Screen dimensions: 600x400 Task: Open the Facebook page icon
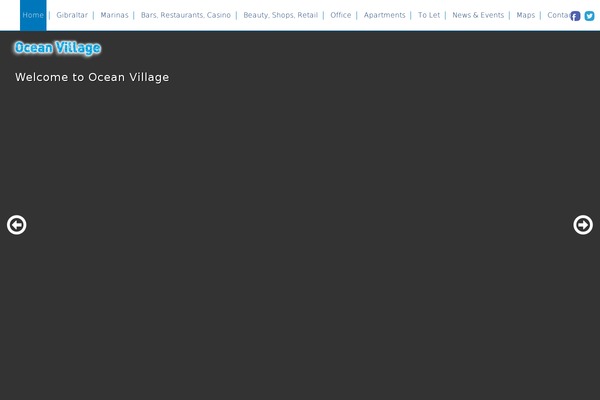[575, 16]
